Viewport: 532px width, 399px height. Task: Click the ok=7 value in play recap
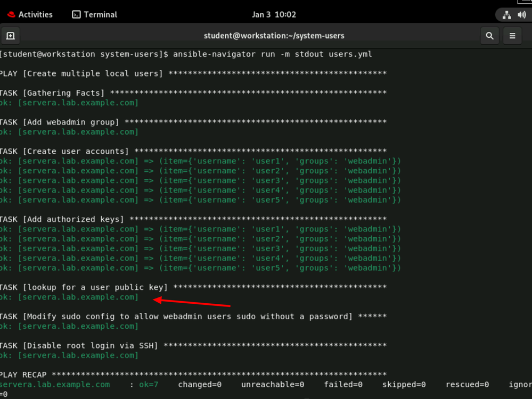148,385
